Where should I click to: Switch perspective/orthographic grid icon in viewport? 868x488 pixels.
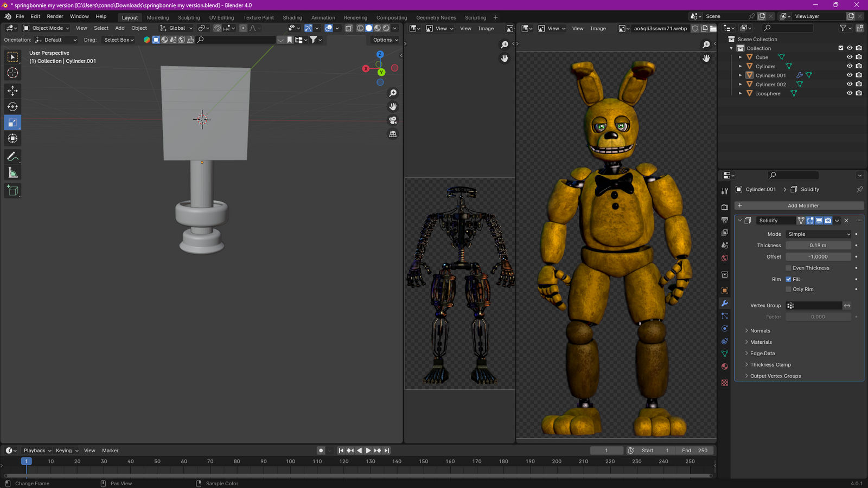[x=393, y=134]
